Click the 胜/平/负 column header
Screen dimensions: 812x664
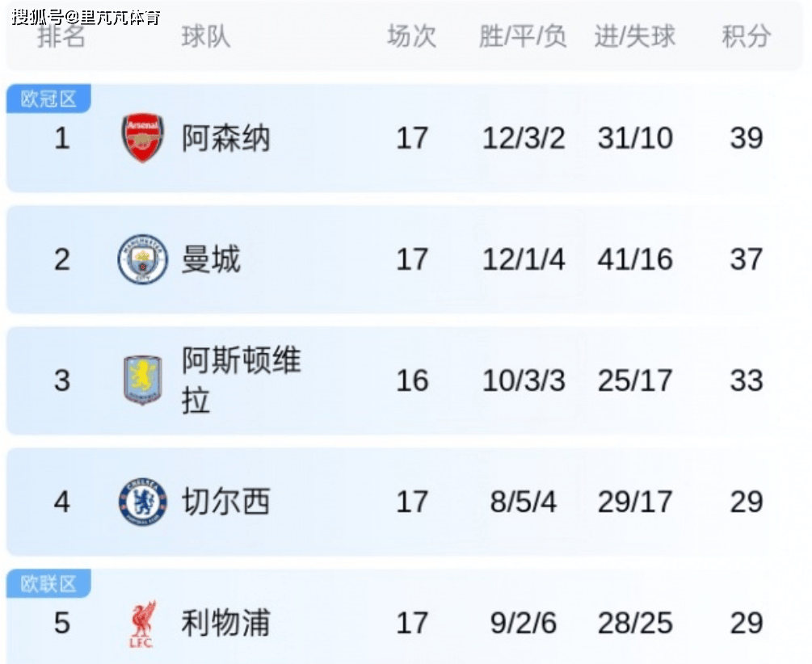tap(523, 36)
